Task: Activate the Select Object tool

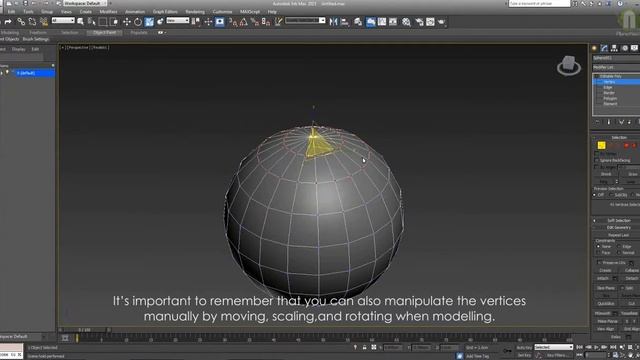Action: [80, 22]
